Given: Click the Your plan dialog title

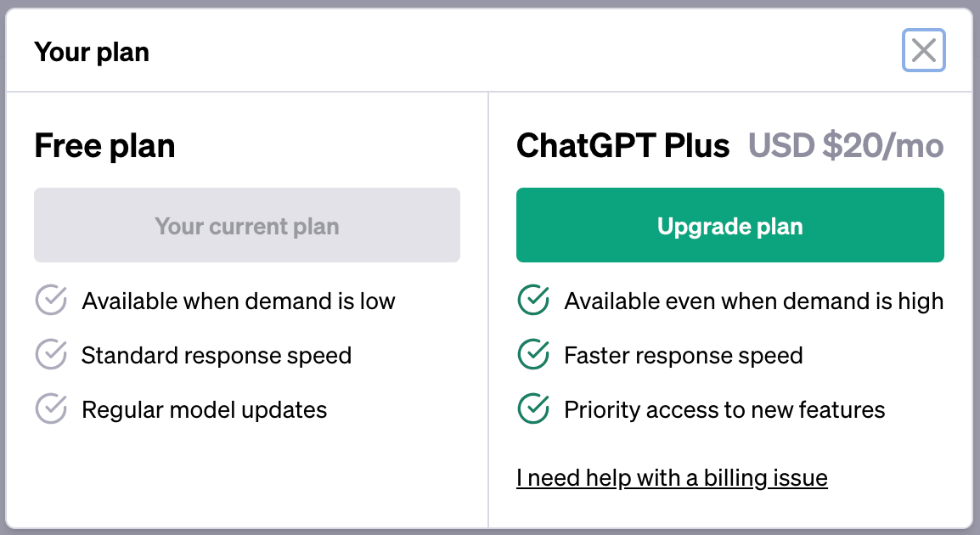Looking at the screenshot, I should (92, 53).
